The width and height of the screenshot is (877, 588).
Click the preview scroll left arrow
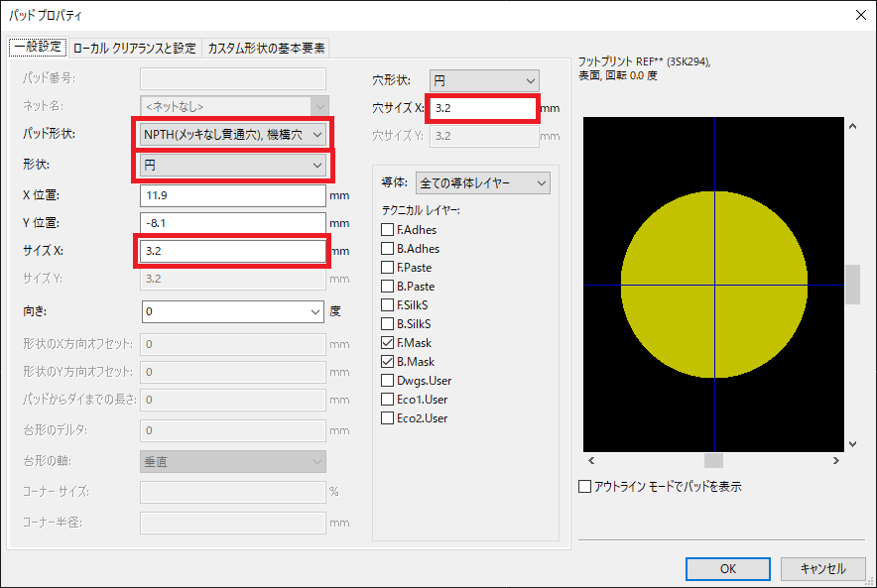click(591, 461)
